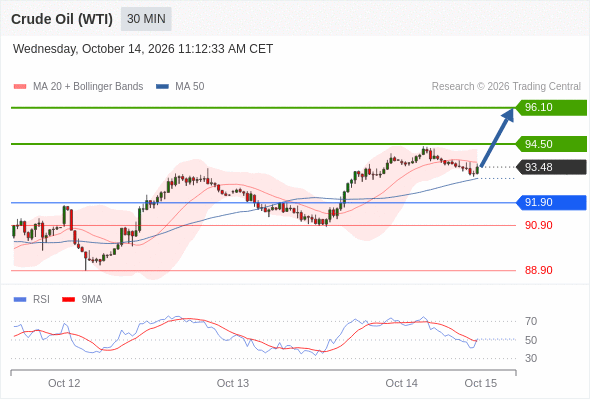Viewport: 590px width, 400px height.
Task: Click the RSI blue legend swatch
Action: point(20,300)
